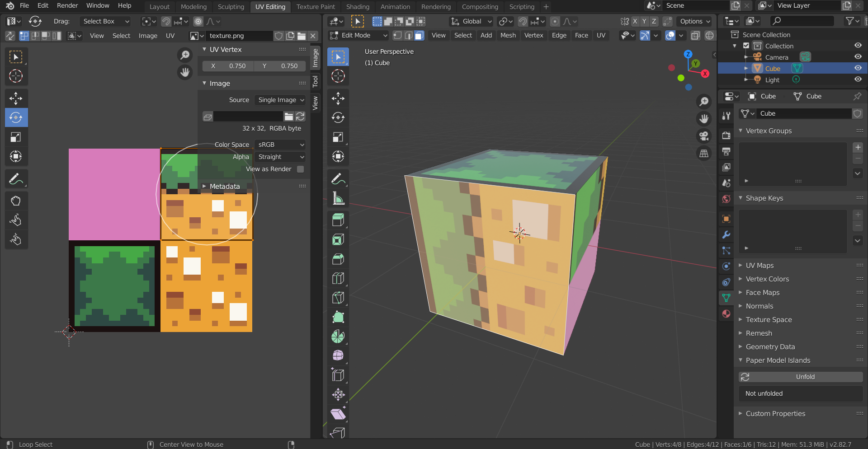This screenshot has width=868, height=449.
Task: Open the Drag Select Box dropdown
Action: [106, 21]
